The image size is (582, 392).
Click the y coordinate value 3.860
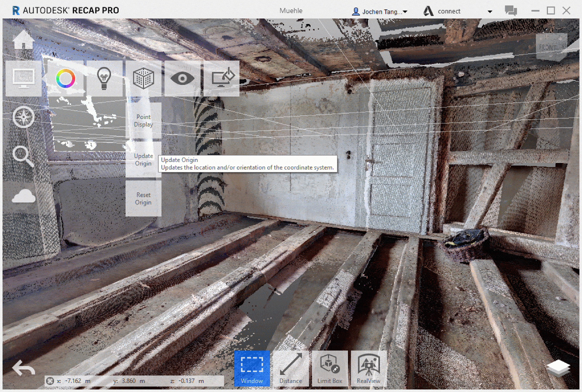pos(129,381)
